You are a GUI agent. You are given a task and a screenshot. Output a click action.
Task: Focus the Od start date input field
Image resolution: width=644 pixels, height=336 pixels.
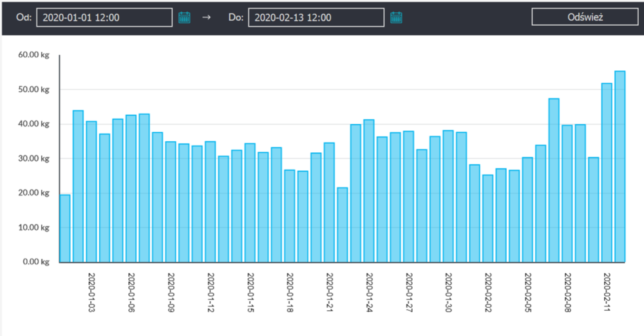click(x=104, y=17)
